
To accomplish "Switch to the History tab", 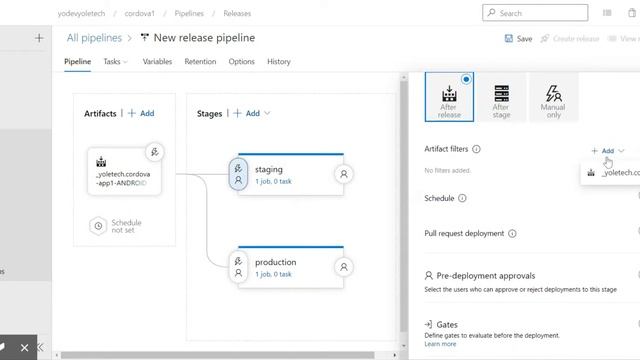I will (x=279, y=62).
